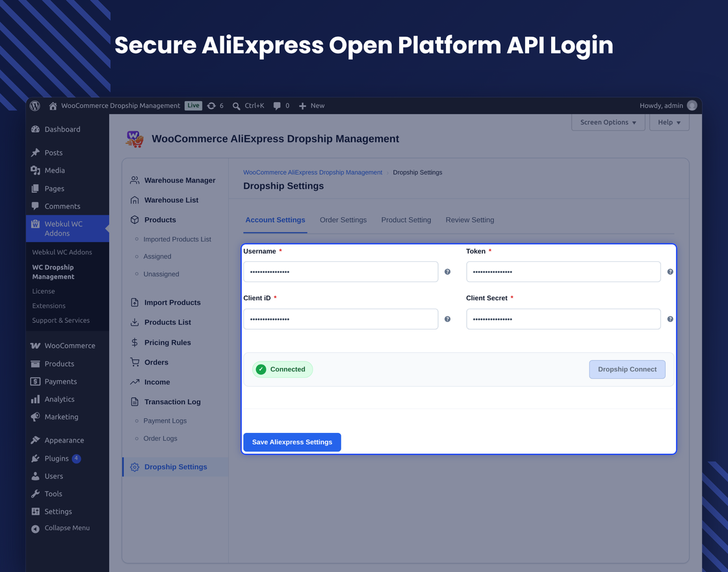Click the Warehouse List building icon
This screenshot has height=572, width=728.
coord(135,200)
